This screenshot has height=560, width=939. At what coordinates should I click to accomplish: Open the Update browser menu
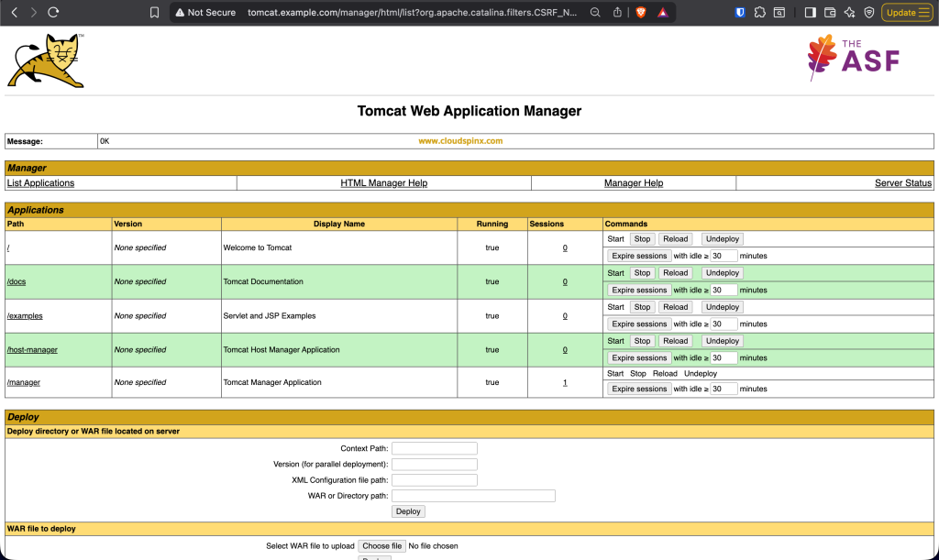(x=907, y=13)
